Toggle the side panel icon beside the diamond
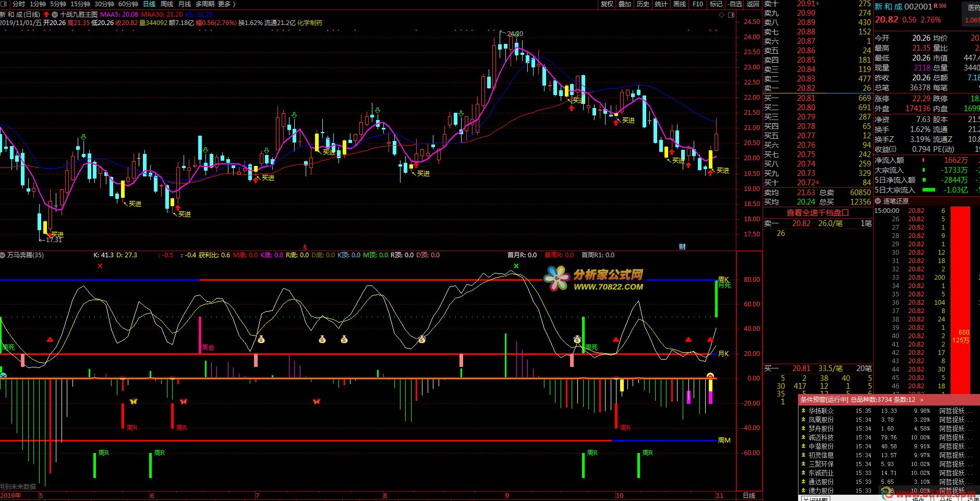Screen dimensions: 980x501 731,15
